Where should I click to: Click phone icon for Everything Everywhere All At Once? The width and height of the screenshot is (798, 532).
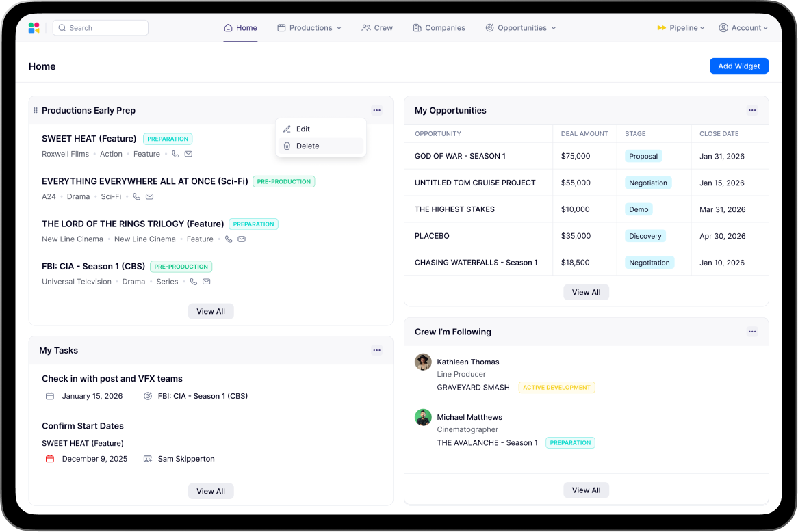tap(137, 197)
